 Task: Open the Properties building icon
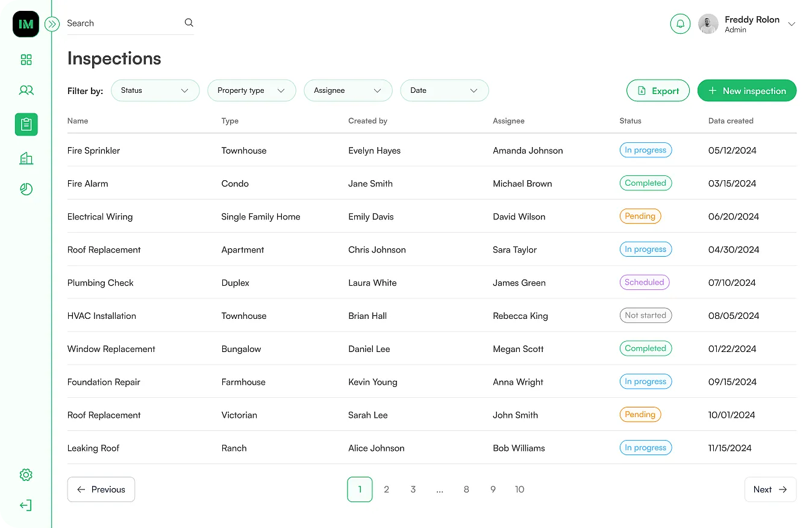tap(26, 158)
